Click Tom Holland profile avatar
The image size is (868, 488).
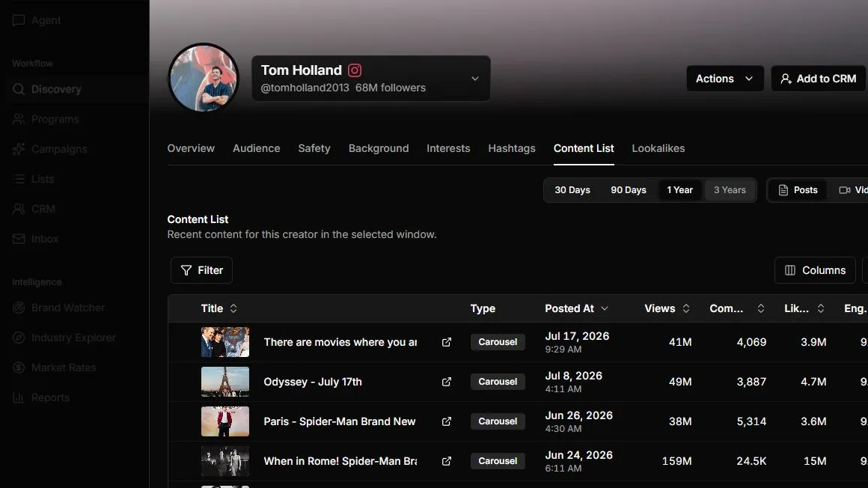[x=204, y=78]
